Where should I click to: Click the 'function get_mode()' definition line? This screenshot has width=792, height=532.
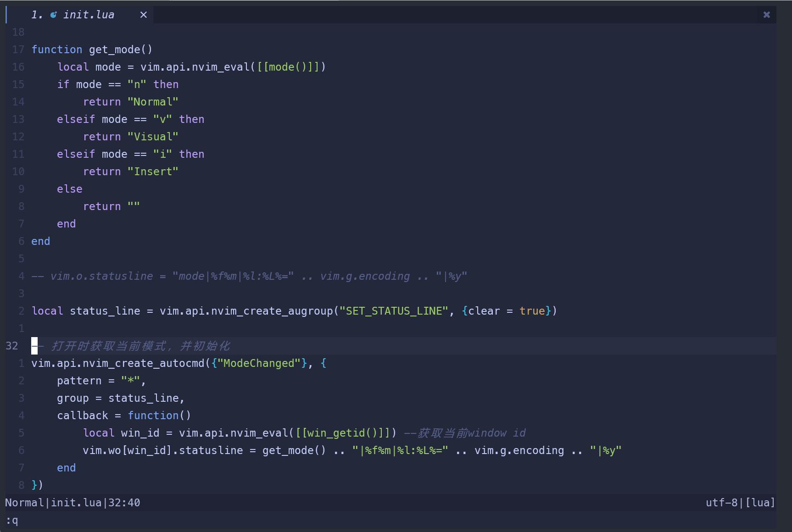[92, 50]
